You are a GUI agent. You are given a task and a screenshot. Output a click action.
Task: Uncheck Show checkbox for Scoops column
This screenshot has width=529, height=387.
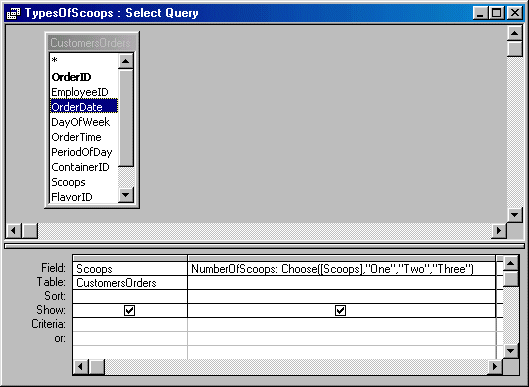coord(130,310)
